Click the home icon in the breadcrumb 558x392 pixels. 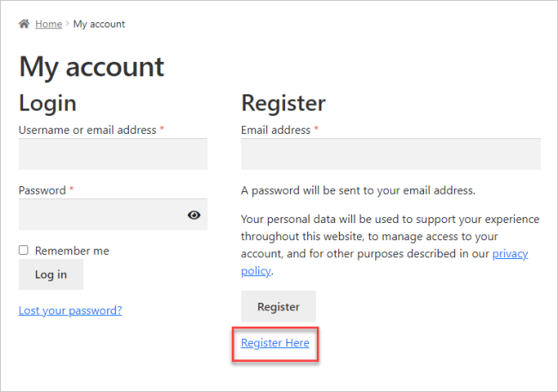pyautogui.click(x=24, y=24)
